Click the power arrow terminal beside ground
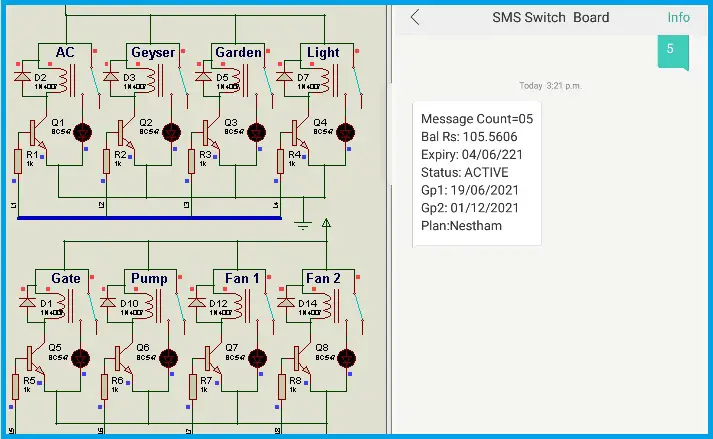Viewport: 713px width, 439px height. click(326, 223)
